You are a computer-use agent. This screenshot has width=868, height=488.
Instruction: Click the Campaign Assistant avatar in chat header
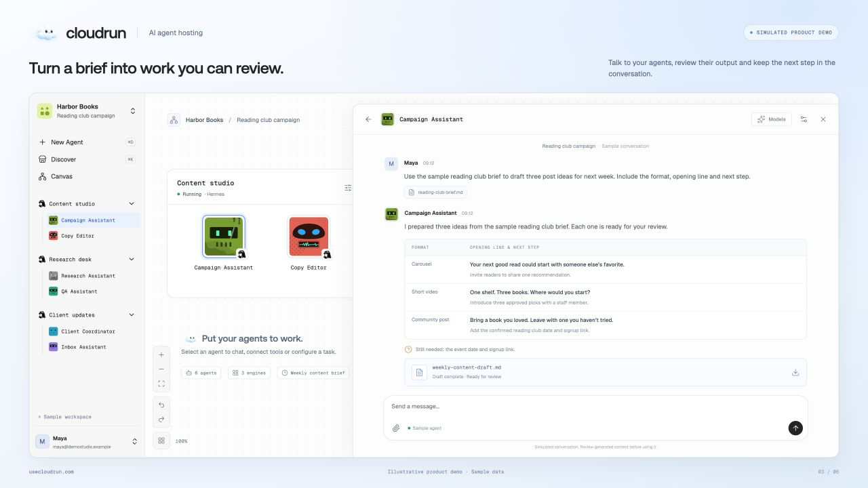click(x=388, y=119)
